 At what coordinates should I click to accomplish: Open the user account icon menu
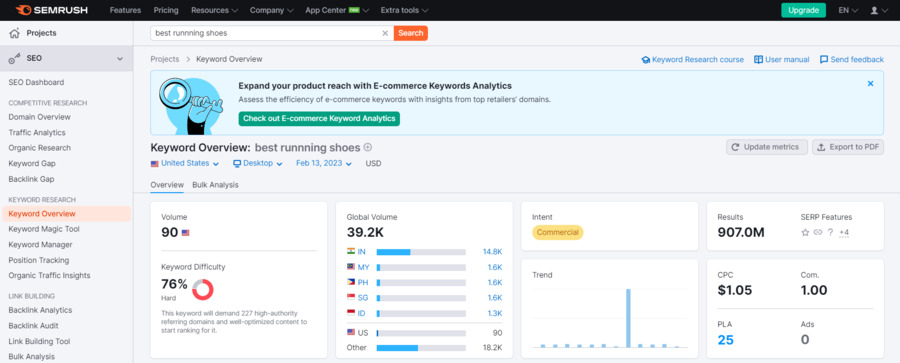click(x=878, y=10)
